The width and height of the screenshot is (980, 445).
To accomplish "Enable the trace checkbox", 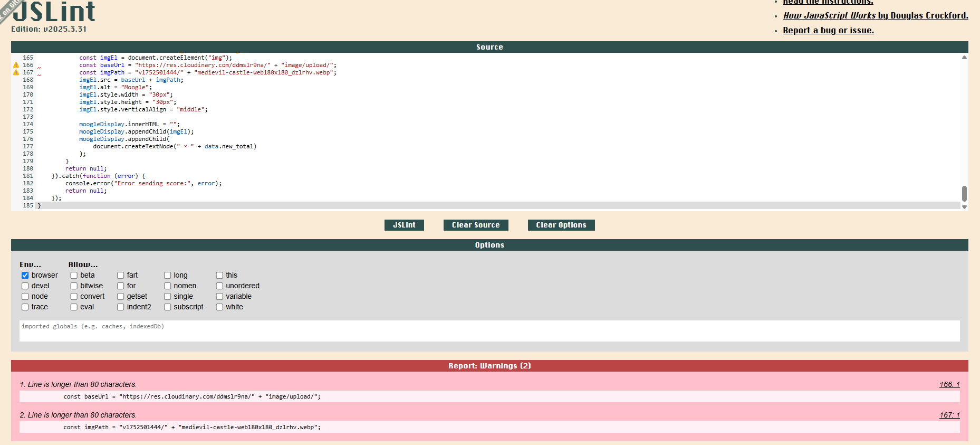I will 25,307.
